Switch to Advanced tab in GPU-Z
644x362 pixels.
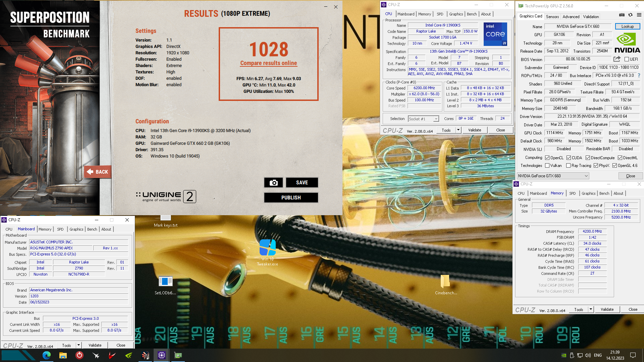click(x=571, y=16)
